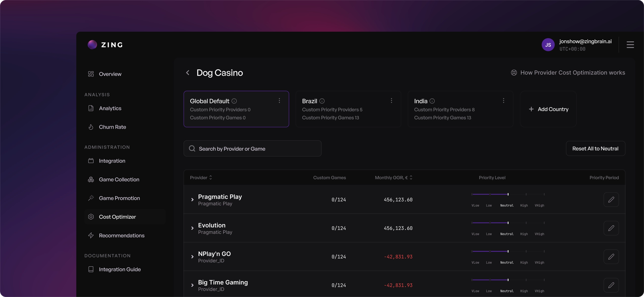
Task: Select the Global Default country card
Action: [x=236, y=109]
